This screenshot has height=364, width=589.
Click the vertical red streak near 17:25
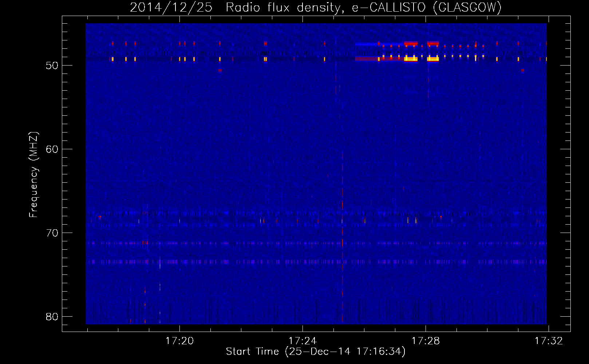(342, 237)
